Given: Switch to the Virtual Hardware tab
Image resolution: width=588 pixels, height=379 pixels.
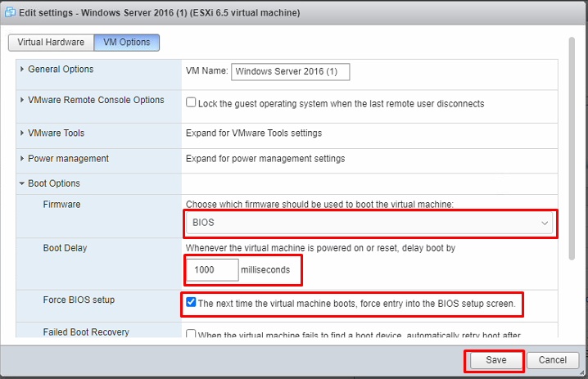Looking at the screenshot, I should tap(51, 43).
